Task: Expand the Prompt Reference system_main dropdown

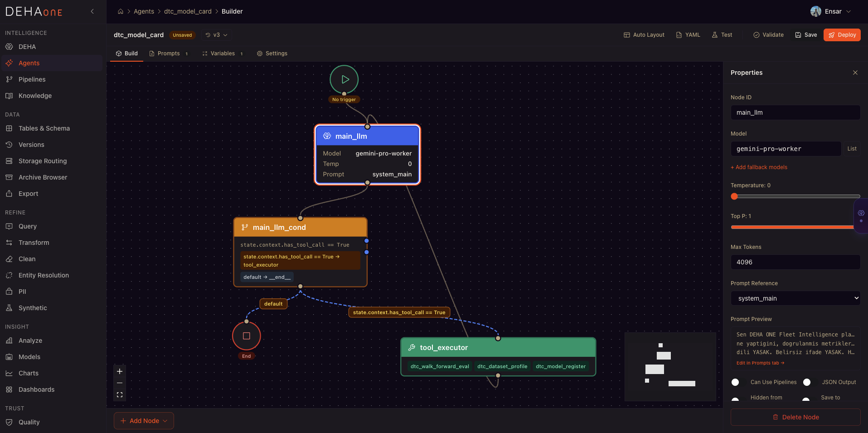Action: click(795, 298)
